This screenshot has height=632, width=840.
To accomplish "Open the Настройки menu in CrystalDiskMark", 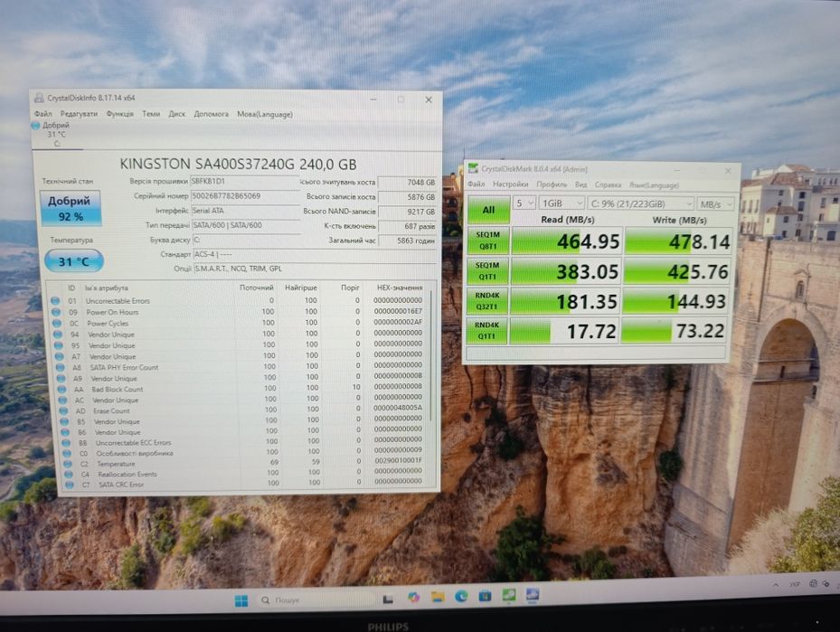I will point(511,184).
